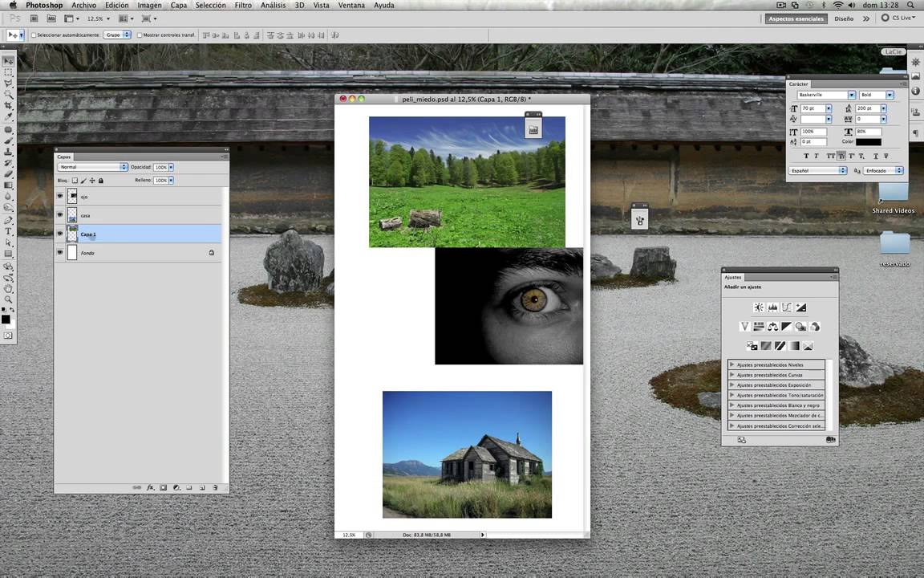Click the Capas panel tab

63,157
